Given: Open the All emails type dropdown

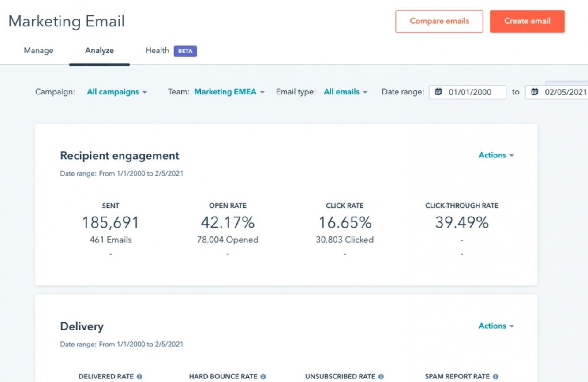Looking at the screenshot, I should click(x=345, y=92).
